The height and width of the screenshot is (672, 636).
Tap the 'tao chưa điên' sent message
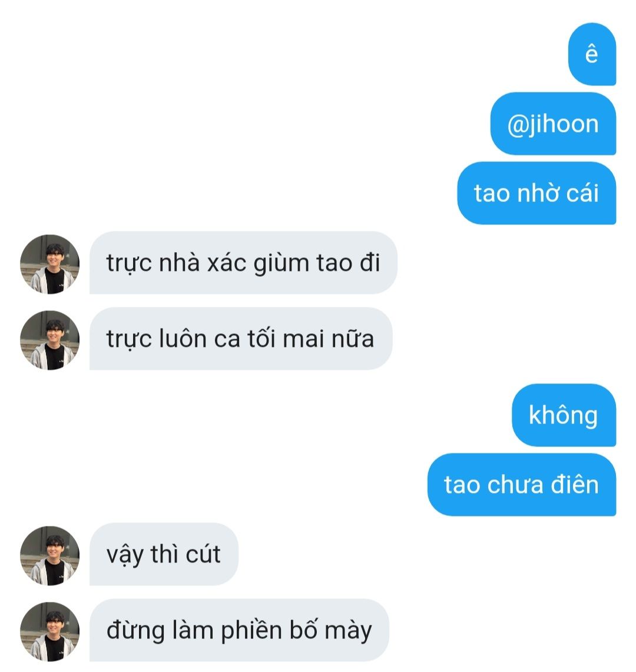[x=522, y=485]
